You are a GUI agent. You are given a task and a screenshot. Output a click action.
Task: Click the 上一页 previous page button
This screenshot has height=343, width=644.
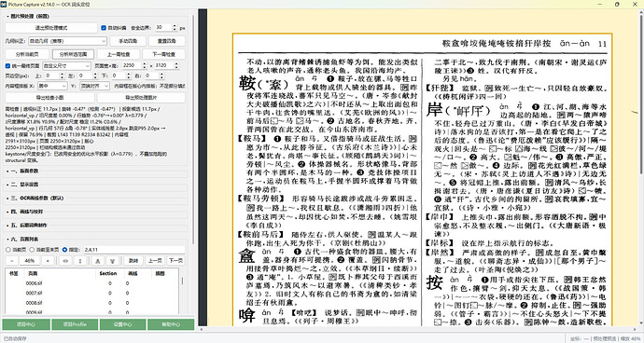[x=155, y=261]
